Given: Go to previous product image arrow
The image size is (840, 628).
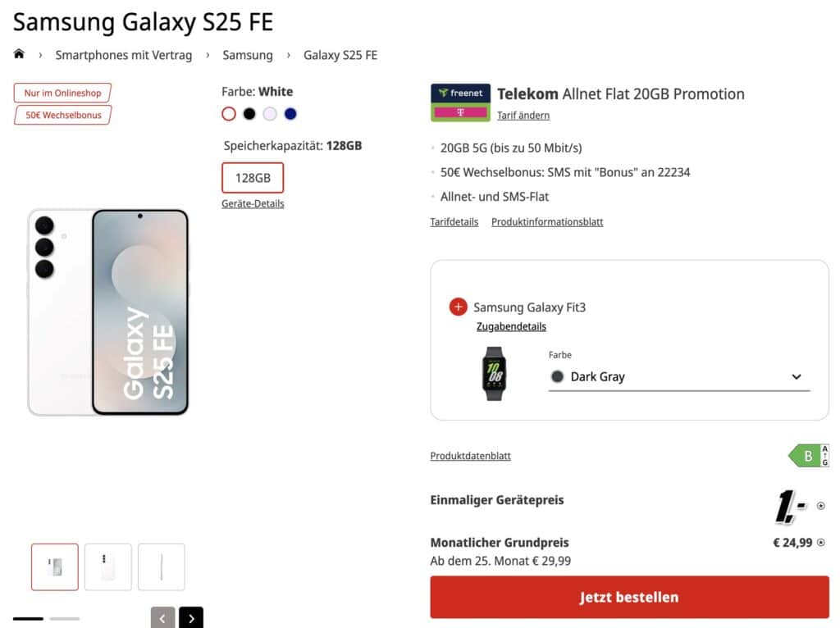Looking at the screenshot, I should coord(162,618).
